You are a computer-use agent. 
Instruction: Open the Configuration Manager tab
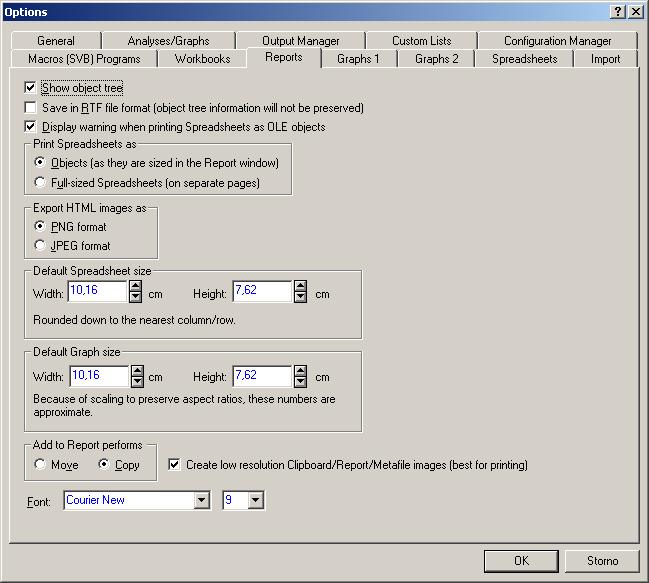point(557,41)
